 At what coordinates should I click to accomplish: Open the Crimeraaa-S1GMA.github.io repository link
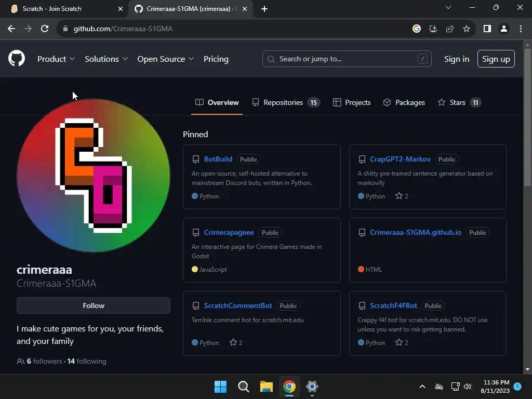pos(416,232)
